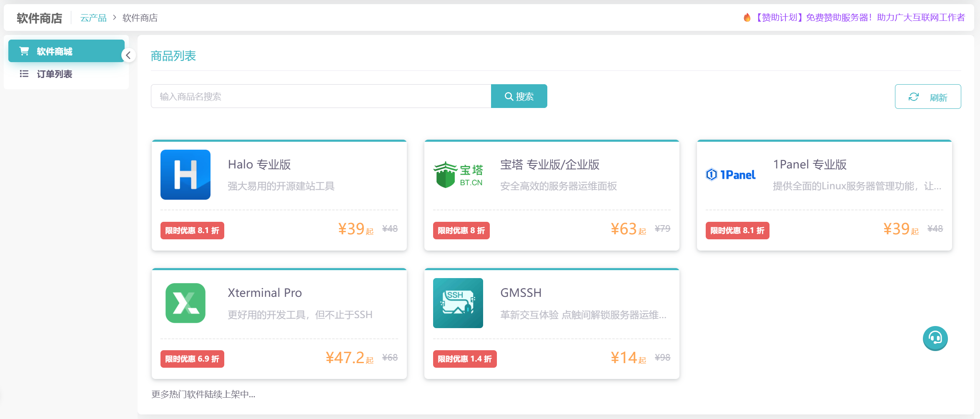Go to 云产品 breadcrumb link
This screenshot has width=980, height=419.
(93, 18)
